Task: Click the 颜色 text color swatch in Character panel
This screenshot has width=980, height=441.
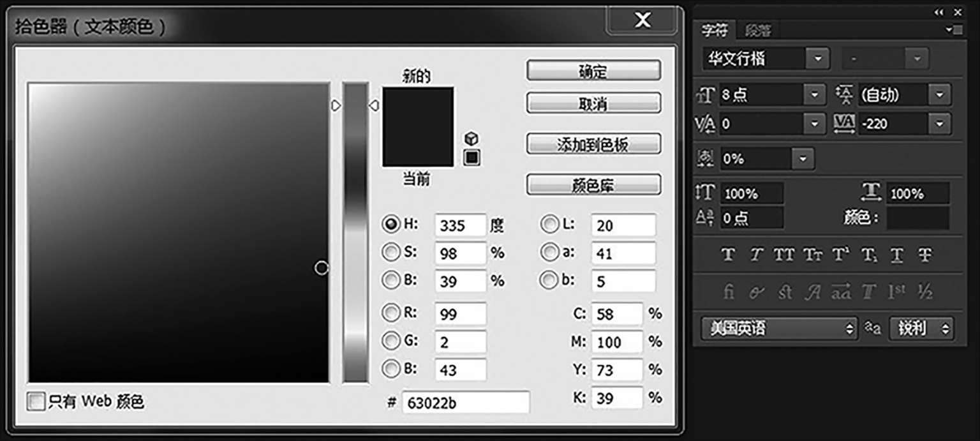Action: pos(917,218)
